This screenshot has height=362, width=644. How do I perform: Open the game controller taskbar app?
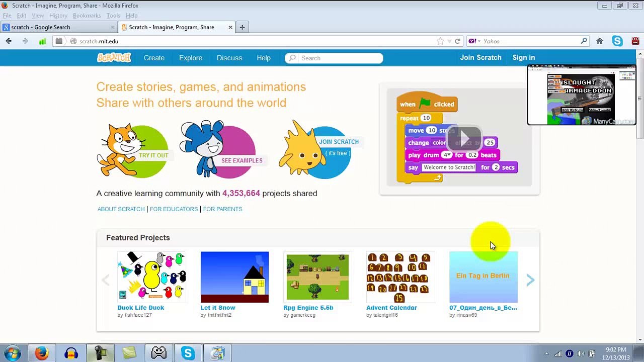[x=158, y=353]
